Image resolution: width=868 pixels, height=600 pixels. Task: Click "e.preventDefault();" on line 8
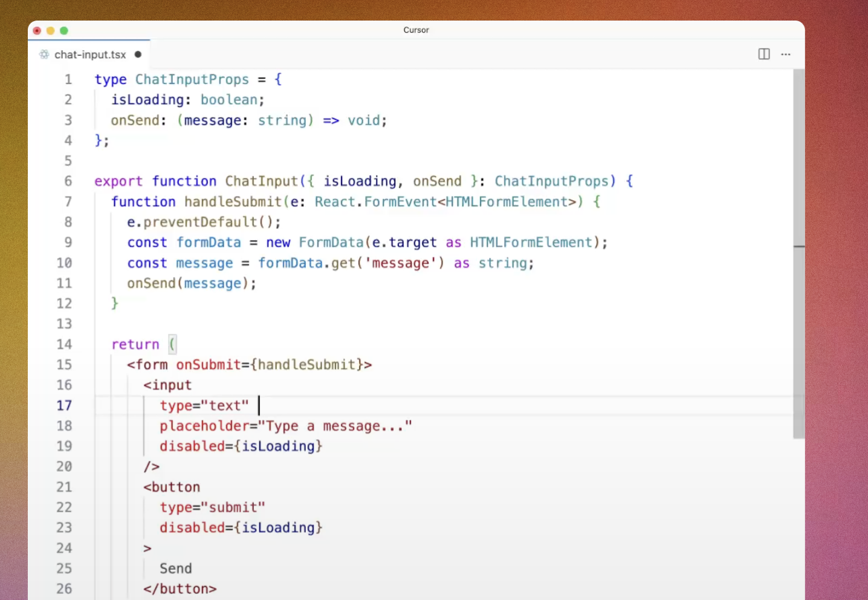click(204, 222)
